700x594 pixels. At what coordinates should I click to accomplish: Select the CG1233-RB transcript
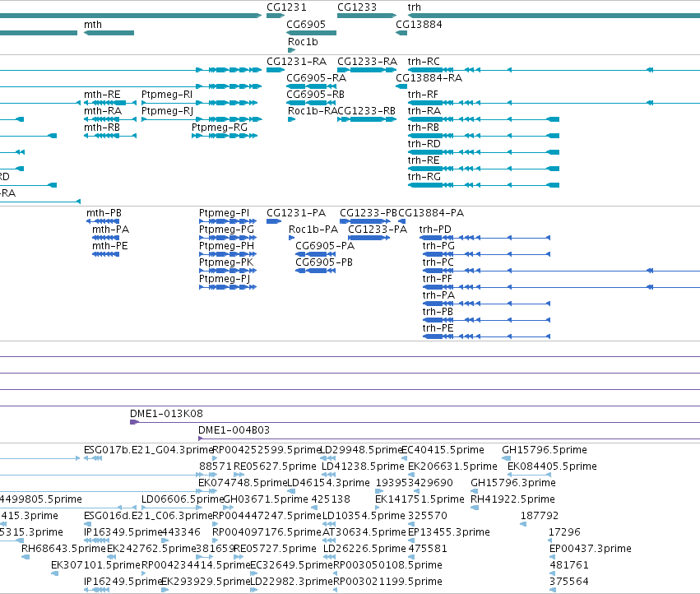(366, 111)
